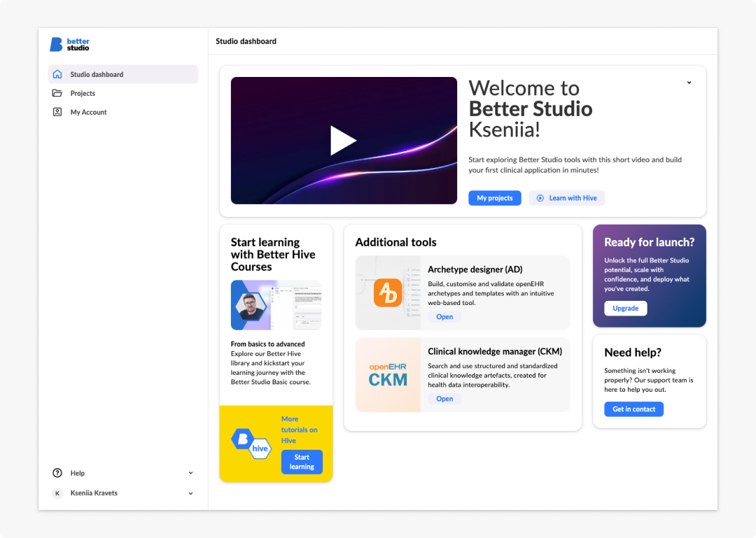
Task: Click the Welcome to Better Studio Kseniia heading
Action: tap(531, 108)
